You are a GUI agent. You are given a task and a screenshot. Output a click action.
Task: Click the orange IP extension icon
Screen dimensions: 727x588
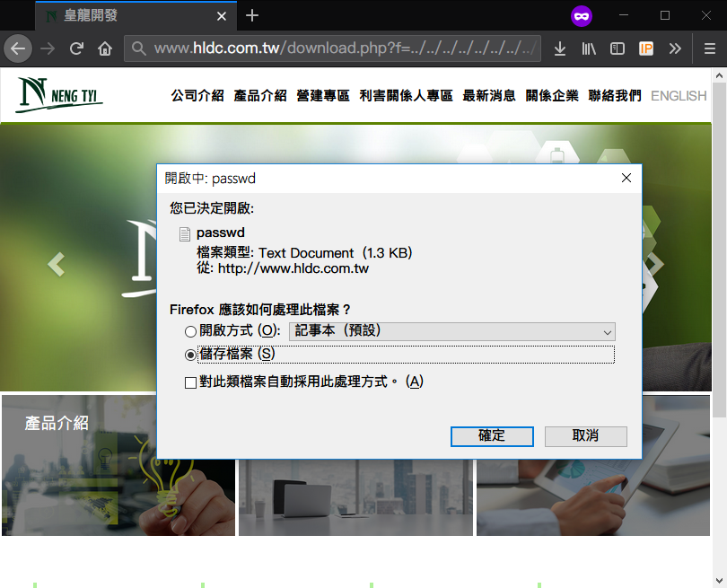646,48
